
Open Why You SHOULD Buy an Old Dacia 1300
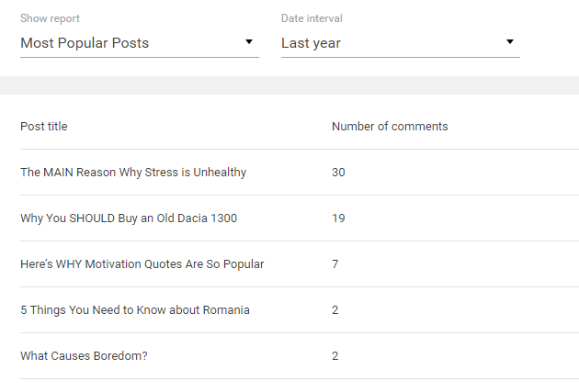tap(129, 218)
